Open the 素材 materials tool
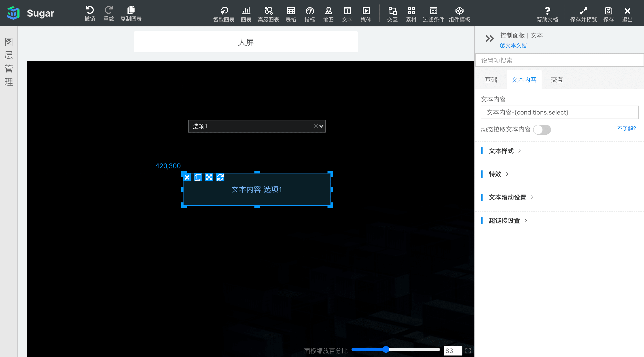Screen dimensions: 644x357 pyautogui.click(x=411, y=14)
